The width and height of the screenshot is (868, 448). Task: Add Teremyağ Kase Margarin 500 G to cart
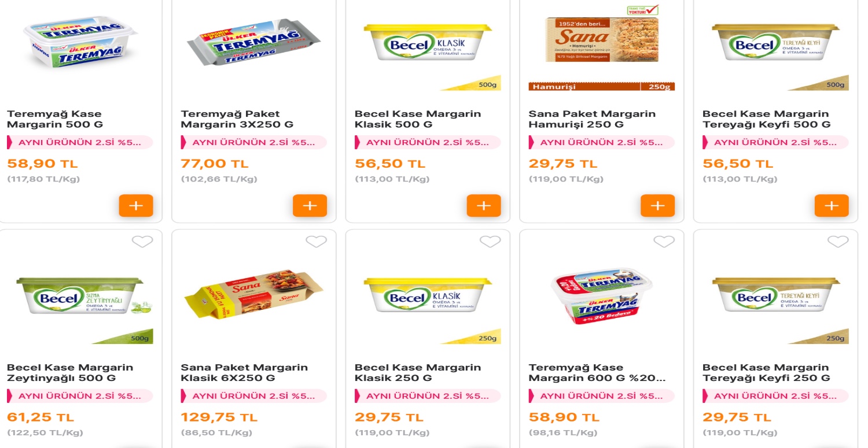136,206
